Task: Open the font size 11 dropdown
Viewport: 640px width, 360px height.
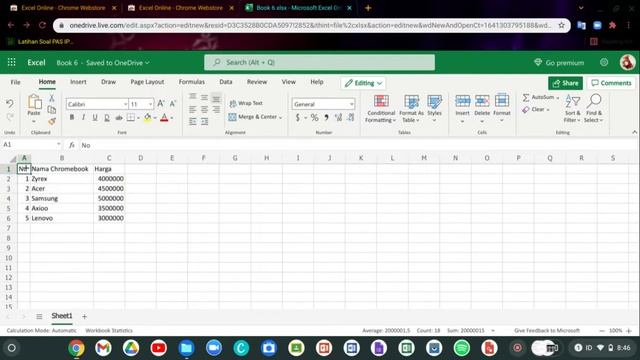Action: click(x=150, y=104)
